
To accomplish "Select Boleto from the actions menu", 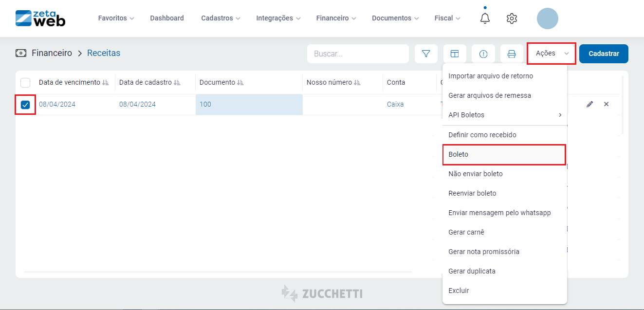I will tap(504, 154).
